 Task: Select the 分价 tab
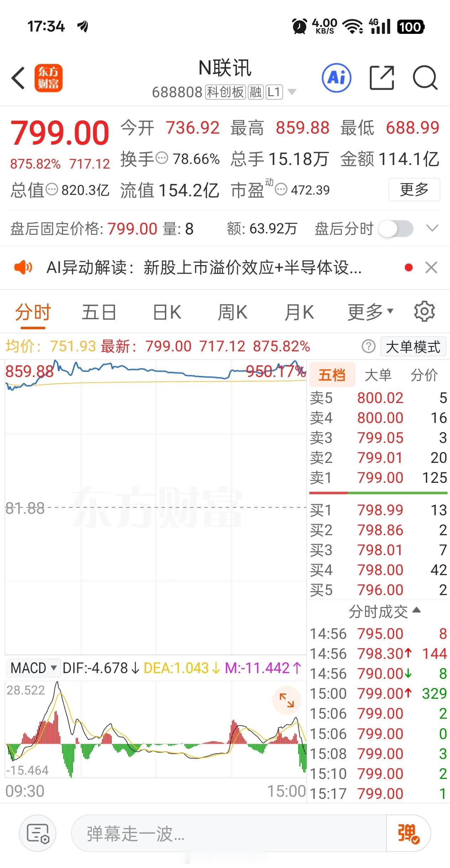424,375
